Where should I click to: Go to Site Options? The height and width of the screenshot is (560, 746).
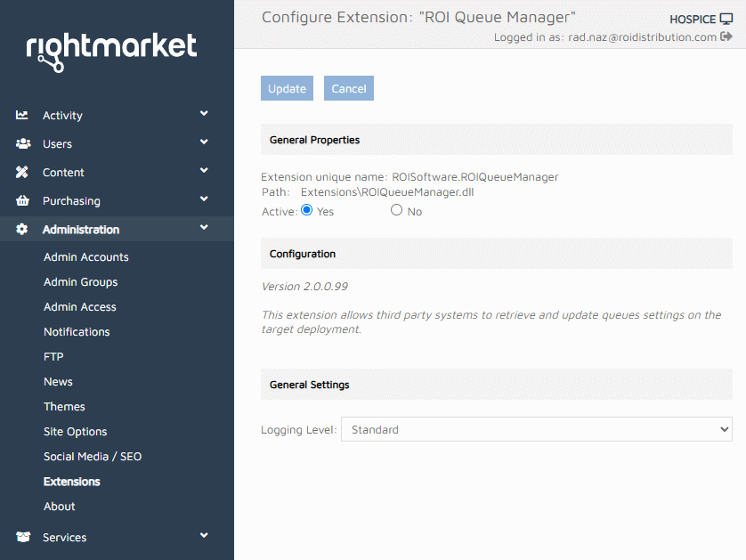75,432
